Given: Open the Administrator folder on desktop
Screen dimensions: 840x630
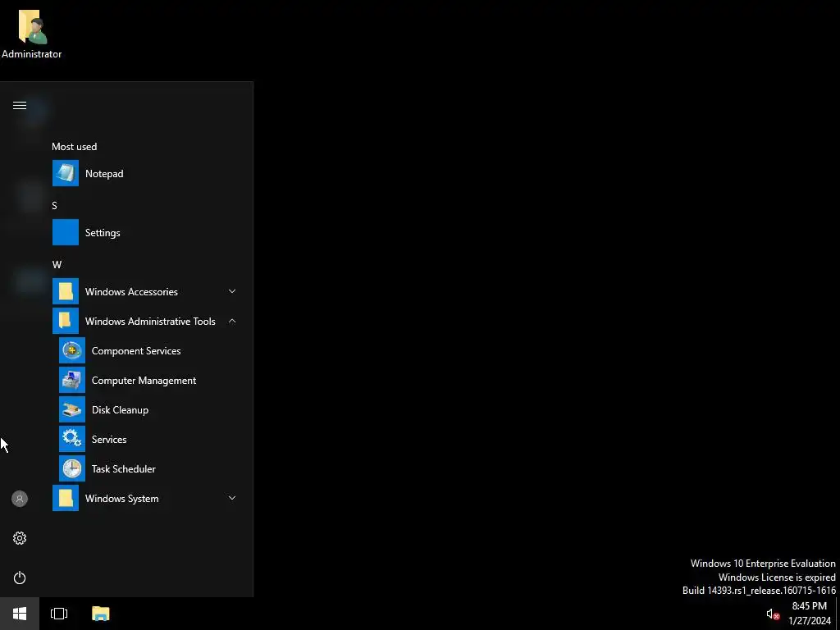Looking at the screenshot, I should click(32, 33).
